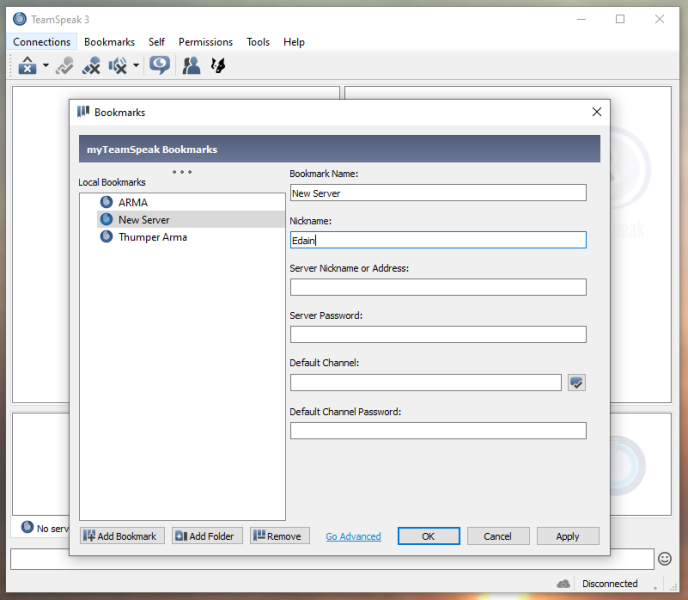Click the Add Bookmark button

pyautogui.click(x=122, y=536)
